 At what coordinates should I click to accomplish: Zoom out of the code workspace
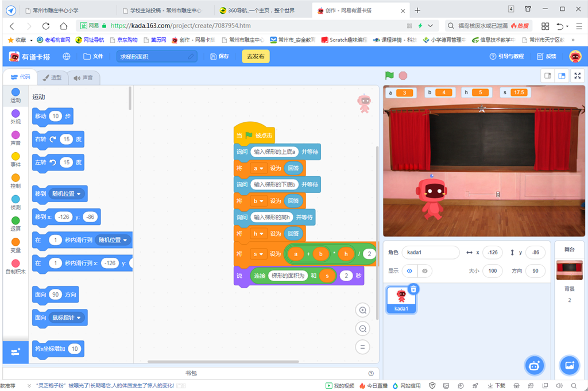(x=362, y=329)
